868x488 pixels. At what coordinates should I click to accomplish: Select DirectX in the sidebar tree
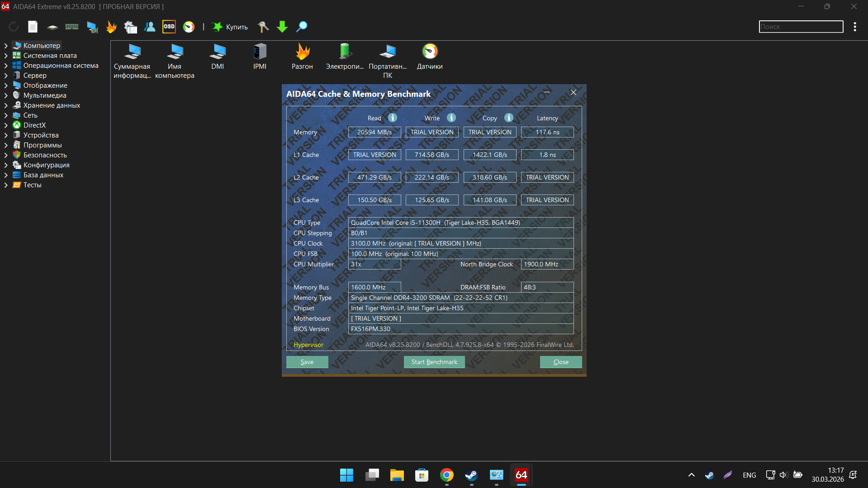[34, 125]
